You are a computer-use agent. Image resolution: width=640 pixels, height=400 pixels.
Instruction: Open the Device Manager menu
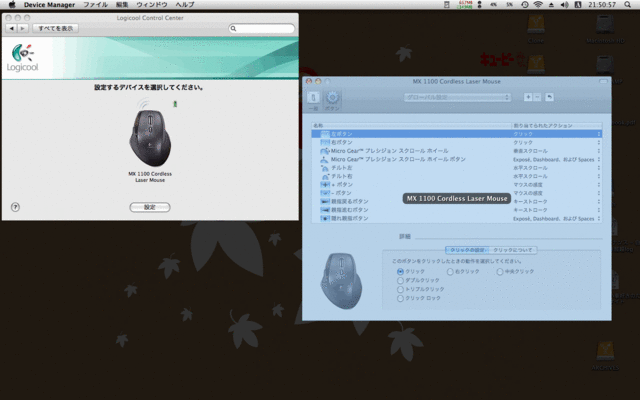(49, 4)
